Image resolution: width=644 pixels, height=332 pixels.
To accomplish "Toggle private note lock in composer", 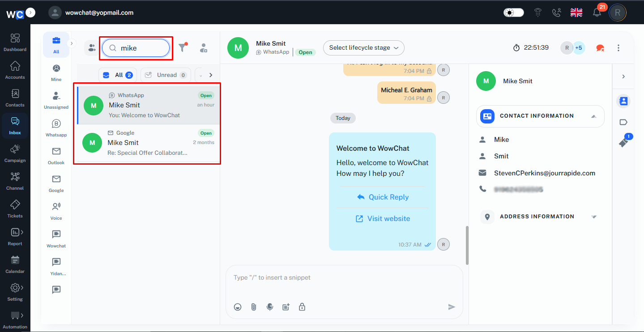I will click(302, 307).
